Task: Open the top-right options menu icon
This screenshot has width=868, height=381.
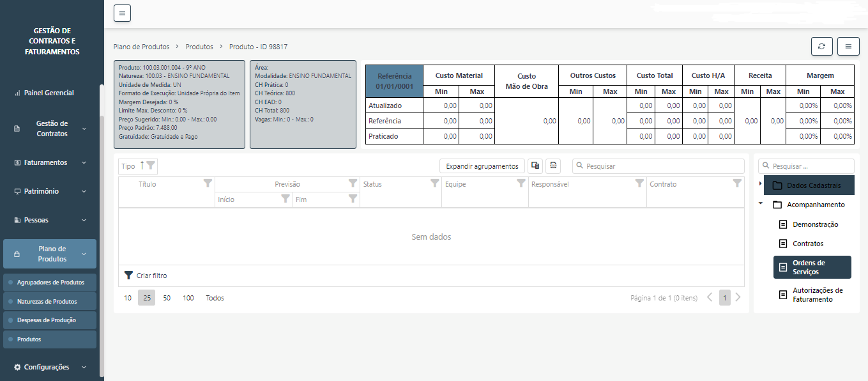Action: [848, 47]
